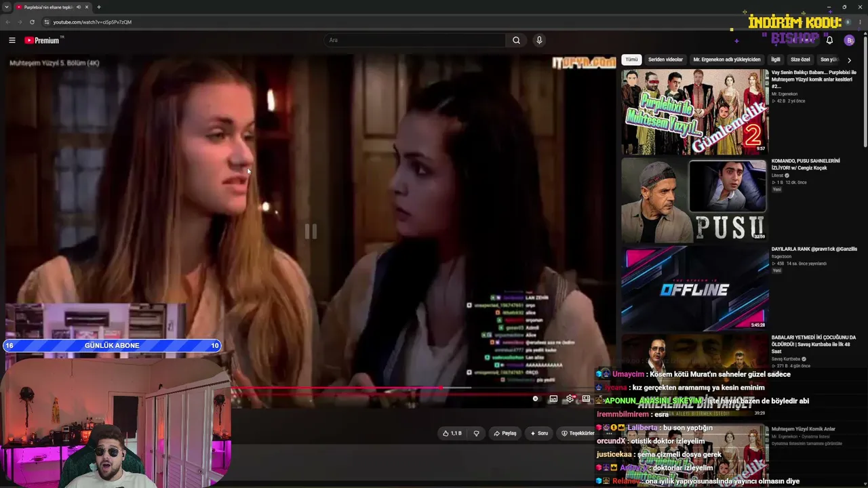The width and height of the screenshot is (868, 488).
Task: Focus the YouTube Ara search box
Action: coord(415,41)
